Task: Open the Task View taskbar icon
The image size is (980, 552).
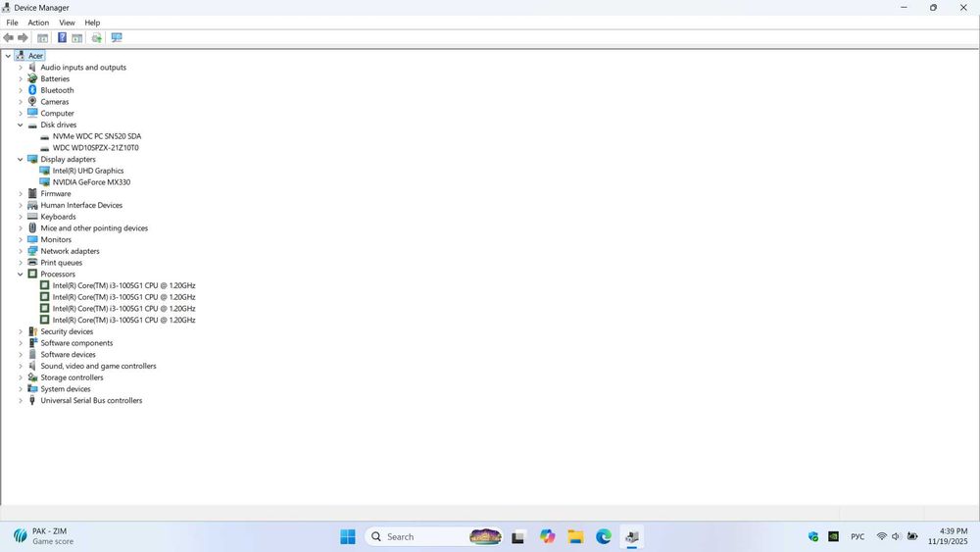Action: pyautogui.click(x=517, y=536)
